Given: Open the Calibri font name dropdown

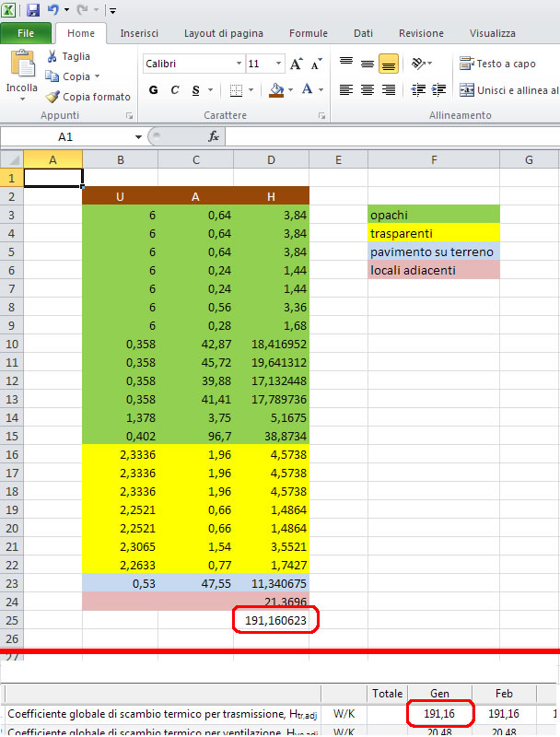Looking at the screenshot, I should 239,64.
